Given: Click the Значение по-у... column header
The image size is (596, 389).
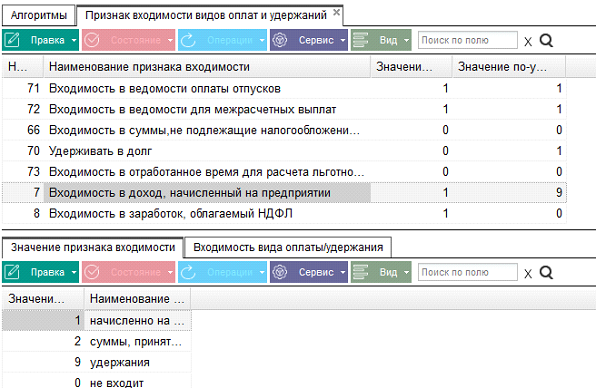Looking at the screenshot, I should pyautogui.click(x=509, y=67).
